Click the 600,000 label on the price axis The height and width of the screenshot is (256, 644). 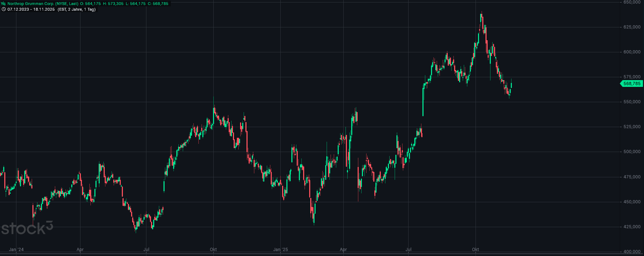click(x=632, y=52)
